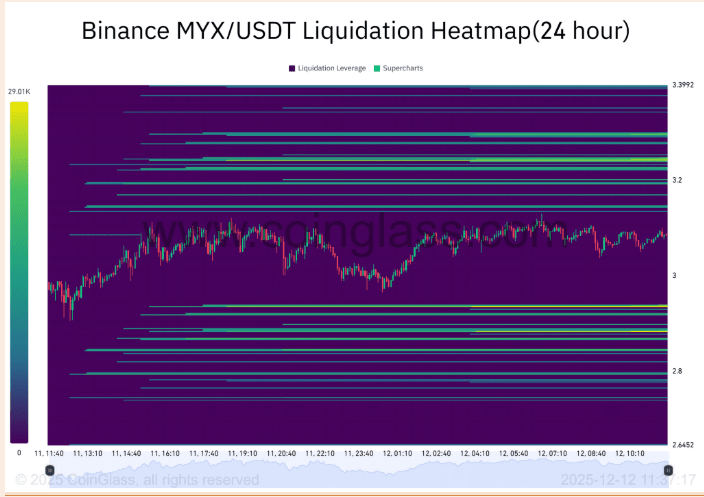Click the 3.3992 top price label
The height and width of the screenshot is (497, 704).
[683, 84]
